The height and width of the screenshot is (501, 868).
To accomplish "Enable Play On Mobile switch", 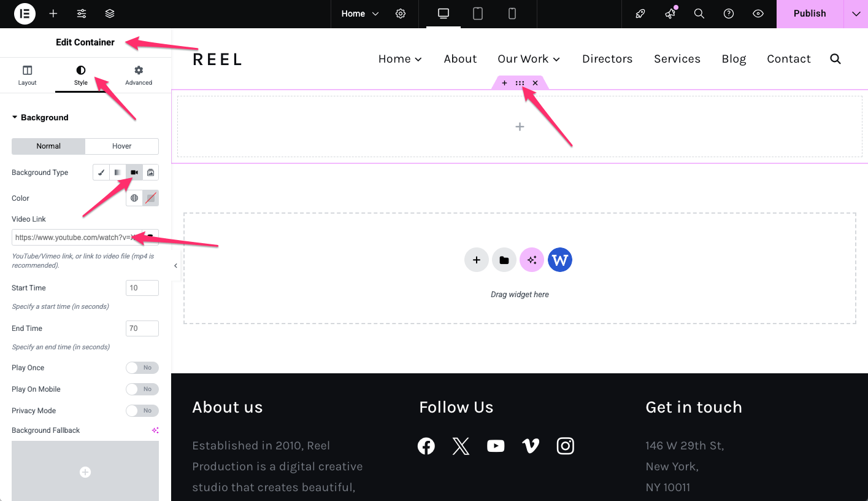I will pyautogui.click(x=142, y=389).
